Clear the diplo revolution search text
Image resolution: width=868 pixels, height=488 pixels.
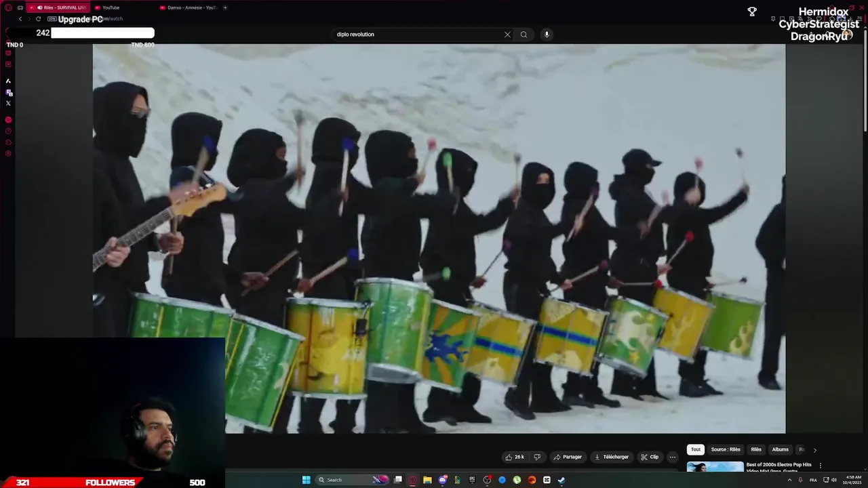(507, 35)
